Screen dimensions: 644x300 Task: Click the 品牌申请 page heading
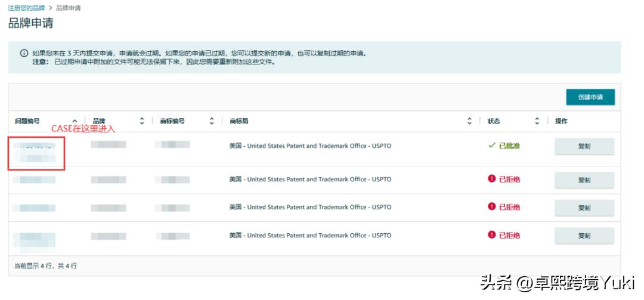coord(31,23)
